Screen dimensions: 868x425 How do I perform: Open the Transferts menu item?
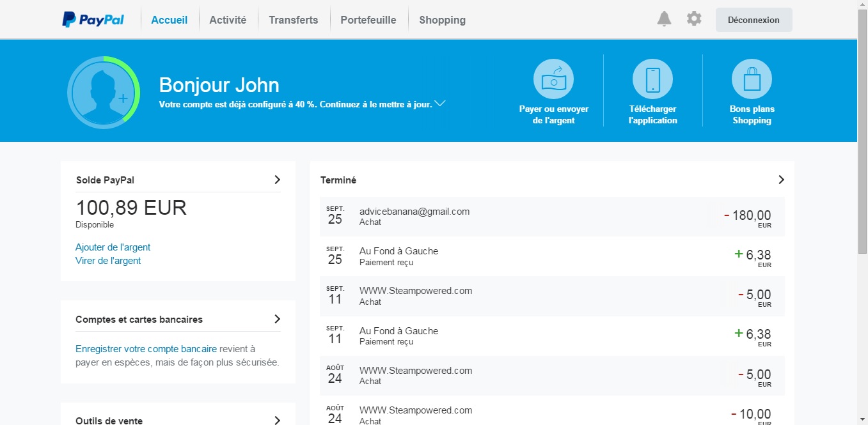coord(294,20)
